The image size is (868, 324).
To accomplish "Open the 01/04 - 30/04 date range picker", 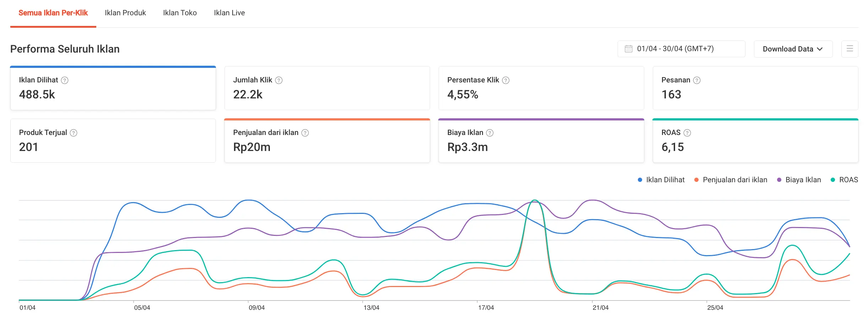I will coord(681,49).
